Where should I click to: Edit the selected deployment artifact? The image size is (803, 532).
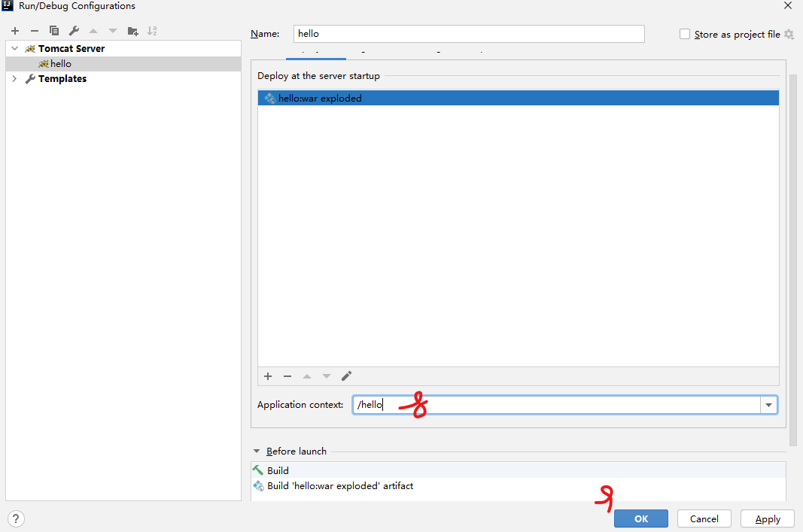pos(346,376)
